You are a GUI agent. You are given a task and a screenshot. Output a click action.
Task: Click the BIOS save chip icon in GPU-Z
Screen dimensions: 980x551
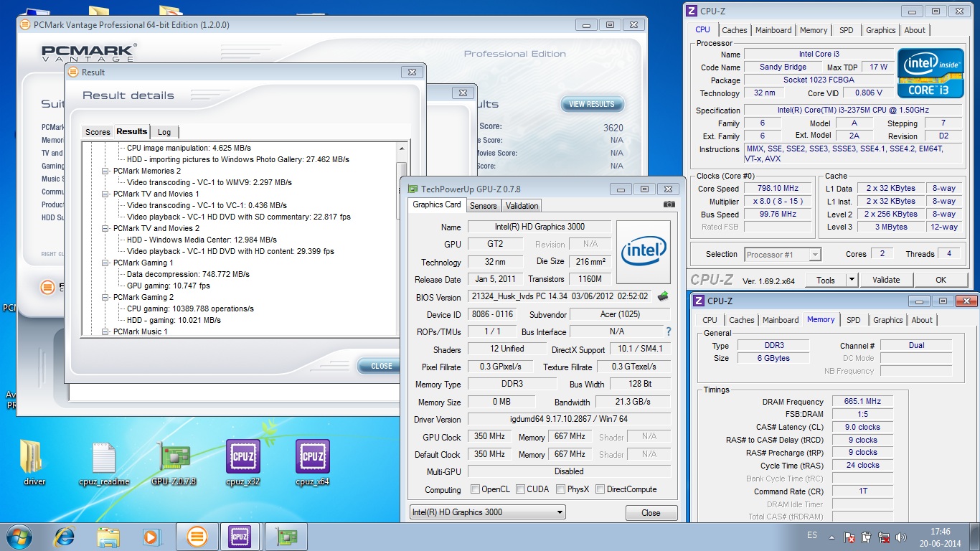tap(663, 296)
